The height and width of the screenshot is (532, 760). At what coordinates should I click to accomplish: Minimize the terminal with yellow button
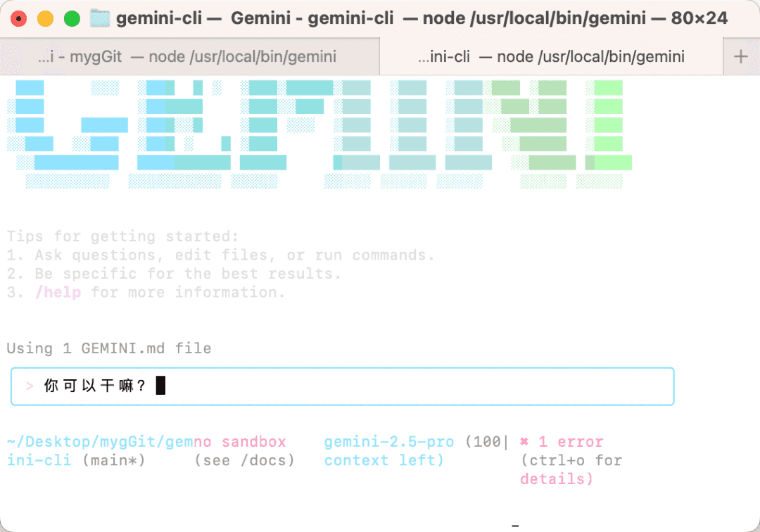coord(45,19)
